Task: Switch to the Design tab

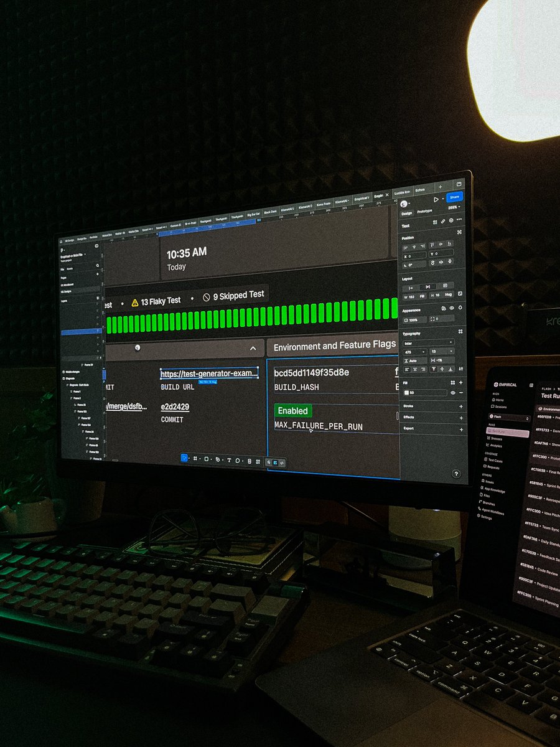Action: pos(406,214)
